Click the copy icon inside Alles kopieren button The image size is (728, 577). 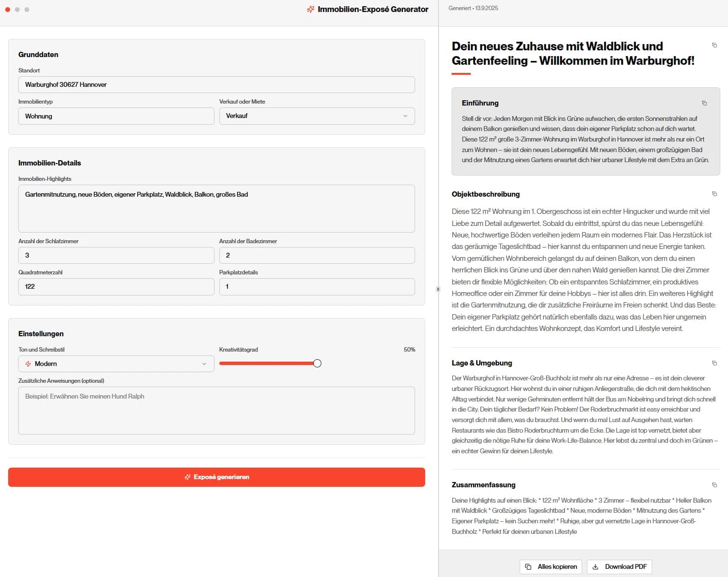[x=528, y=566]
